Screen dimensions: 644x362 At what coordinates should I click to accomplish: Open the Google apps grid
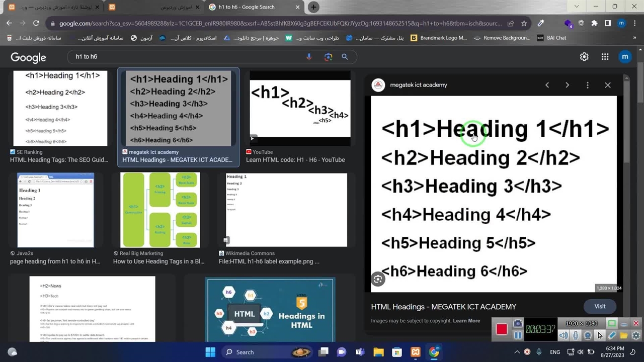coord(605,57)
